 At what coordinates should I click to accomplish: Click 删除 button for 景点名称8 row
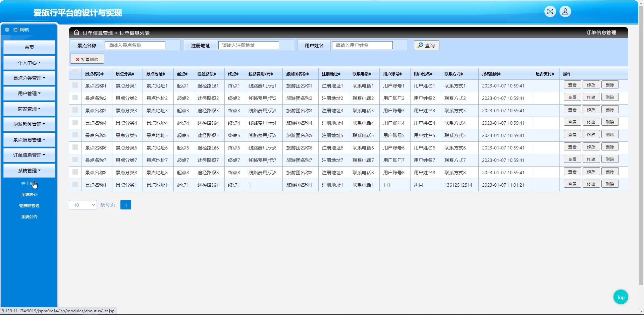tap(610, 172)
